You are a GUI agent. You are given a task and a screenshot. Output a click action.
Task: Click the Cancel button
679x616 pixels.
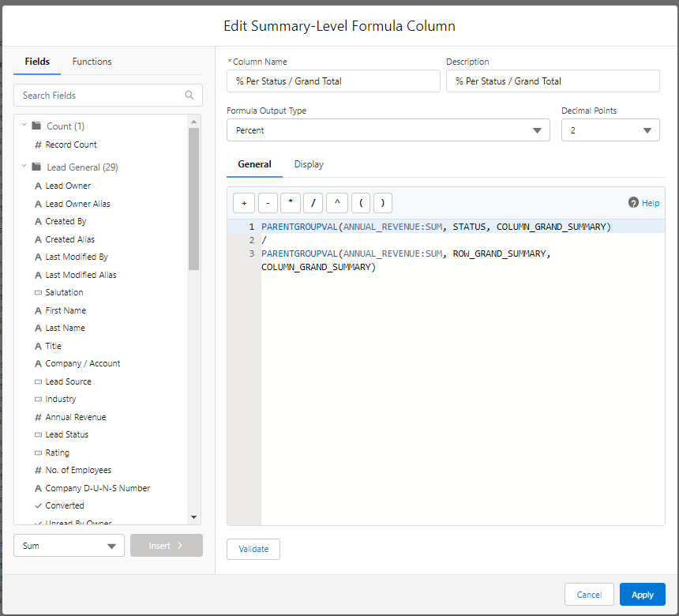click(589, 595)
